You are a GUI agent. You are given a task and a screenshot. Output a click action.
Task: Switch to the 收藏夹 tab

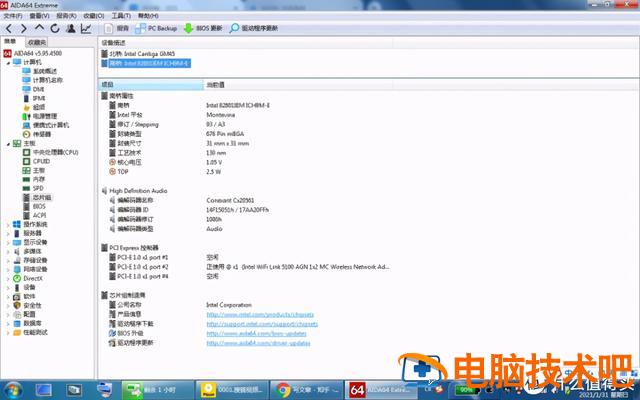click(x=37, y=42)
